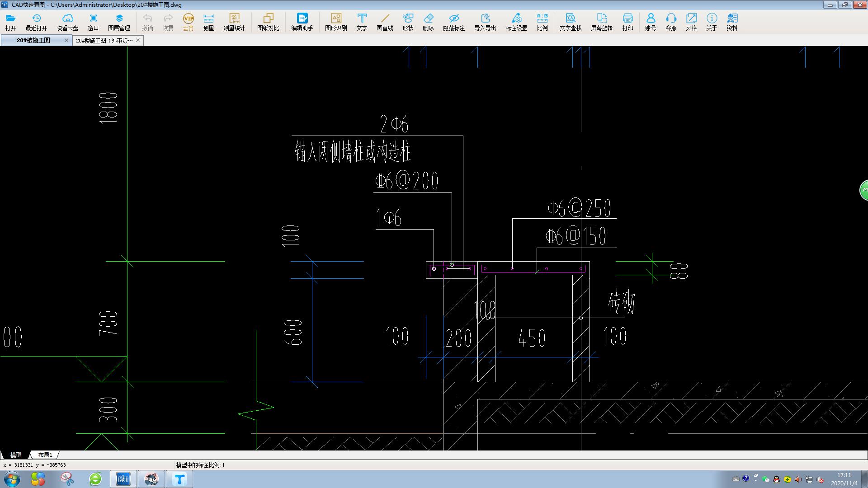The width and height of the screenshot is (868, 488).
Task: Select the 文字 text tool
Action: pos(362,22)
